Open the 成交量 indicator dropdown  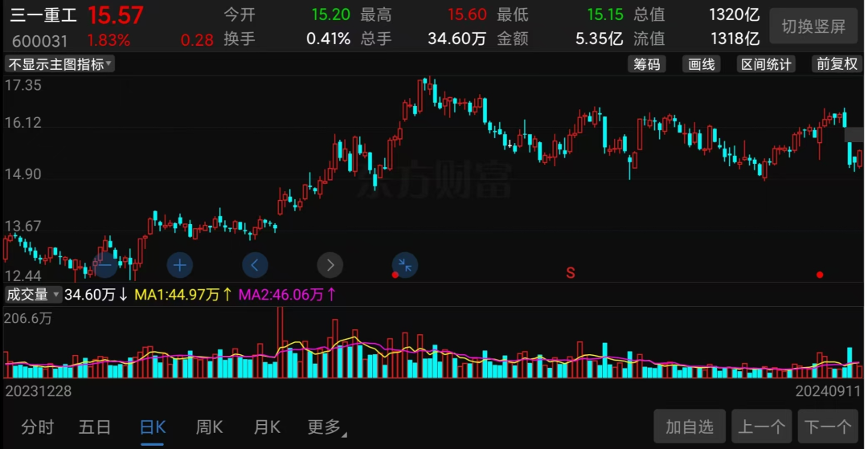click(x=32, y=295)
